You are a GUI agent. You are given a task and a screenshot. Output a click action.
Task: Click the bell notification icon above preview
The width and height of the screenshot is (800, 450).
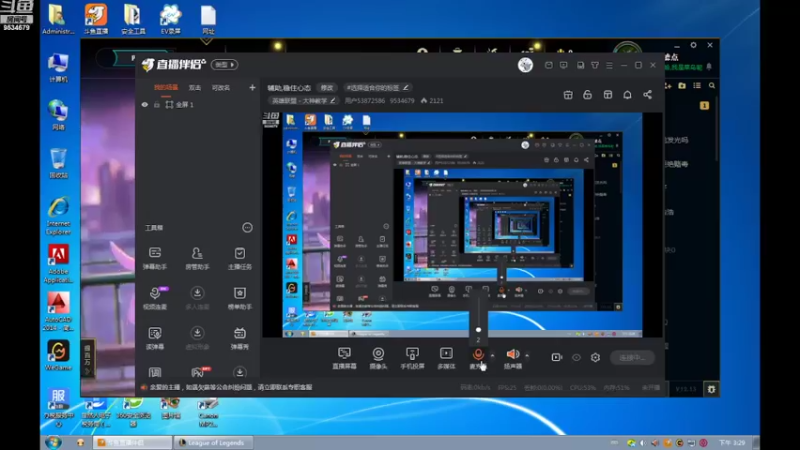[628, 95]
